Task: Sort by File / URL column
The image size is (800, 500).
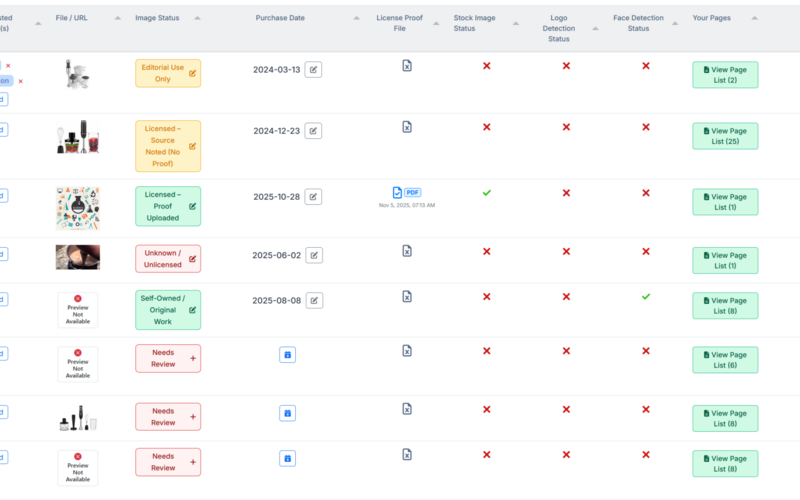Action: pos(118,18)
